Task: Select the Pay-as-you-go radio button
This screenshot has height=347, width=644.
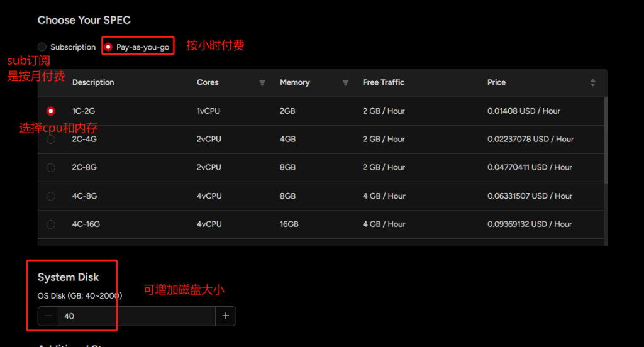Action: 109,47
